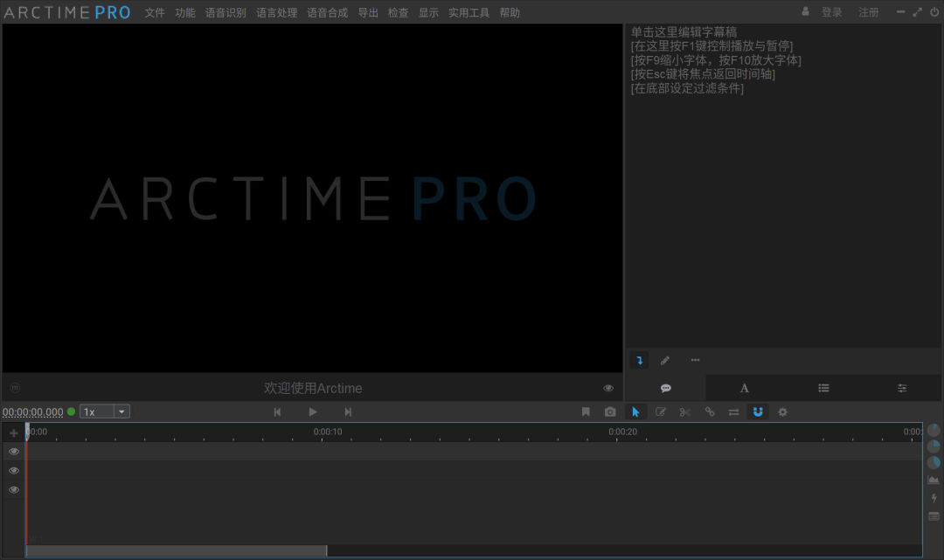Viewport: 944px width, 560px height.
Task: Click the timeline playhead marker at 0:00
Action: click(28, 431)
